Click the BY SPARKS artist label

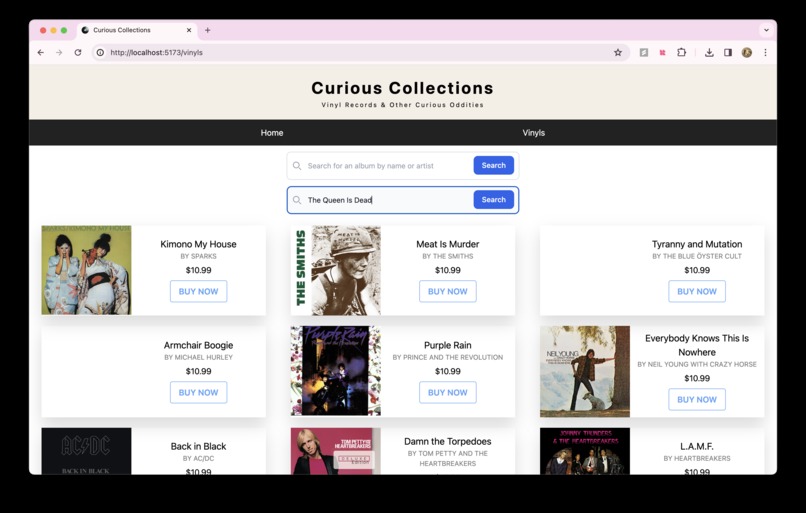pyautogui.click(x=198, y=256)
